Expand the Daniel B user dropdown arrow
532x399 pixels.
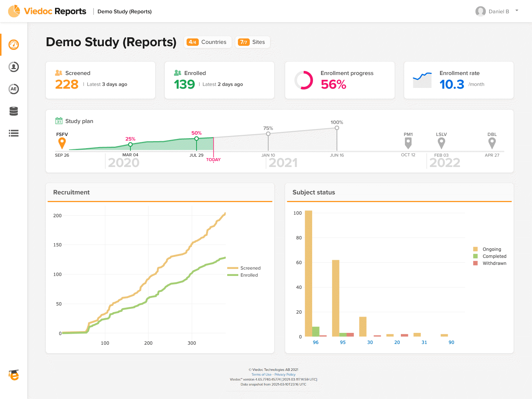tap(517, 11)
